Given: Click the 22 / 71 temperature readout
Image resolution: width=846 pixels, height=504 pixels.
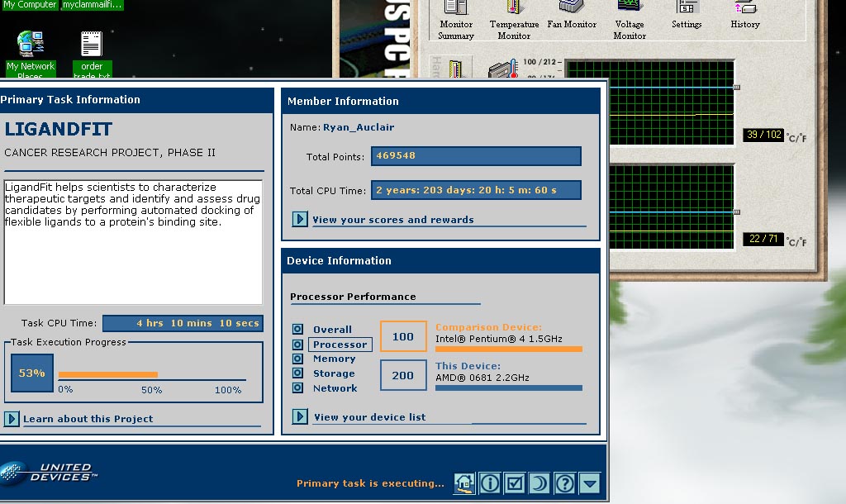Looking at the screenshot, I should 763,239.
